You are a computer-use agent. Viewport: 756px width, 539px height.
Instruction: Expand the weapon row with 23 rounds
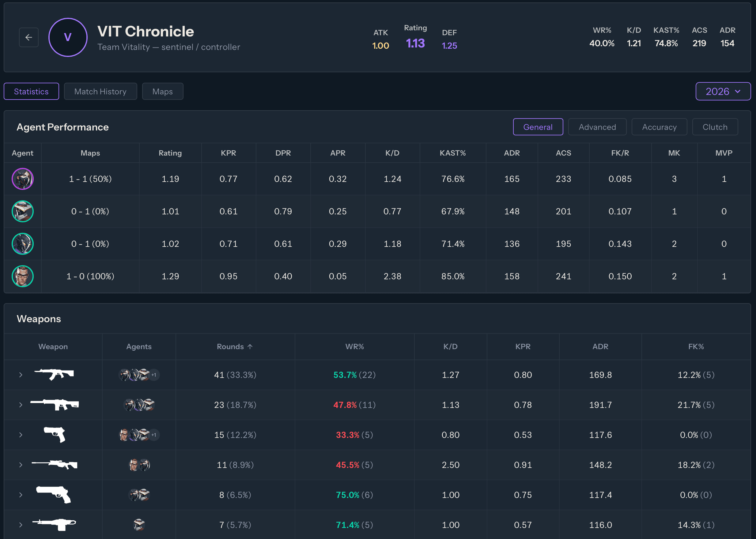[x=21, y=405]
